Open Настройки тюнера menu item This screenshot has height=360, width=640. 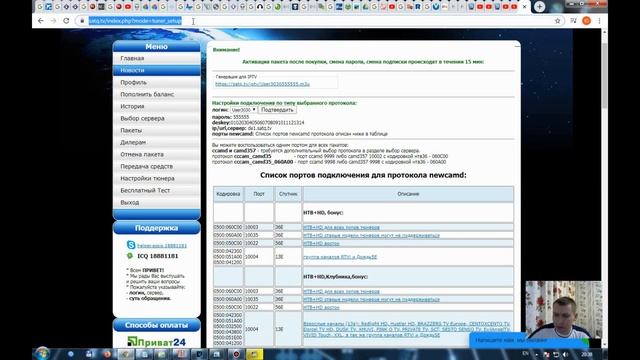point(157,178)
